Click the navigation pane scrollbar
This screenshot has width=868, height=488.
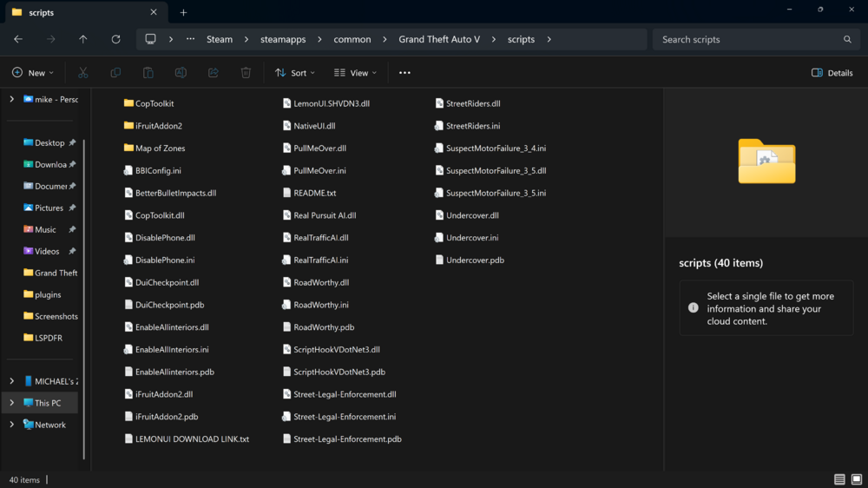84,299
